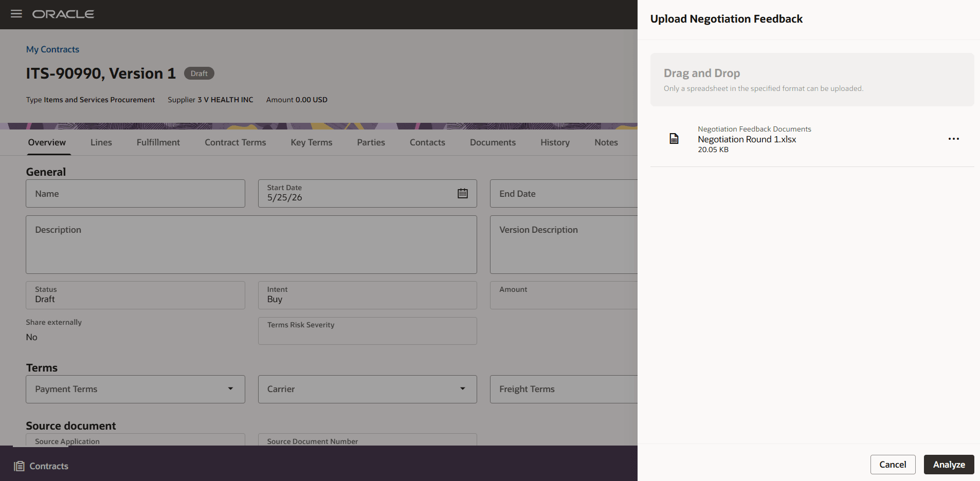Switch to the Lines tab
This screenshot has width=980, height=481.
click(101, 142)
